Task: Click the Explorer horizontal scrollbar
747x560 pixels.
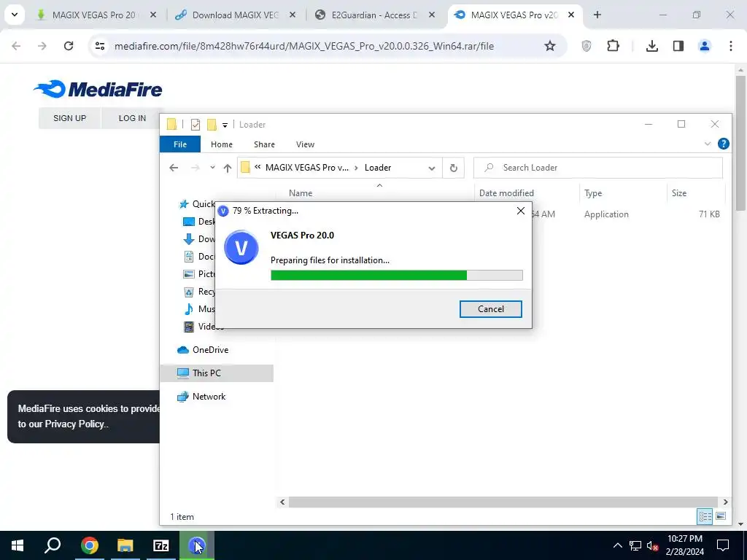Action: pos(503,502)
